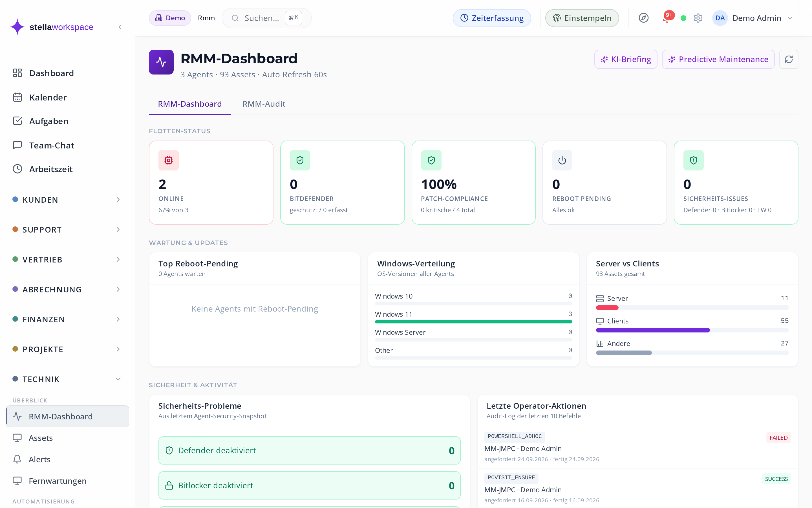Open settings gear icon

click(698, 18)
